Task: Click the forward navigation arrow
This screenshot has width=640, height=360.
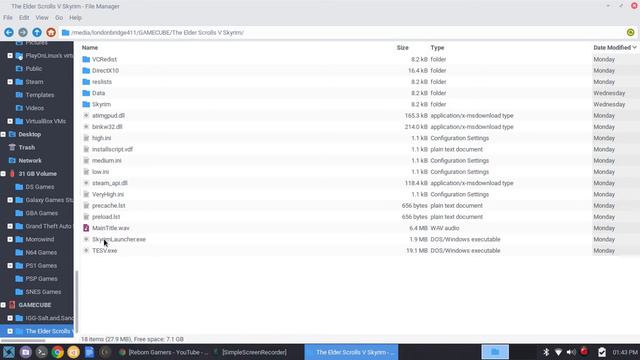Action: (x=23, y=32)
